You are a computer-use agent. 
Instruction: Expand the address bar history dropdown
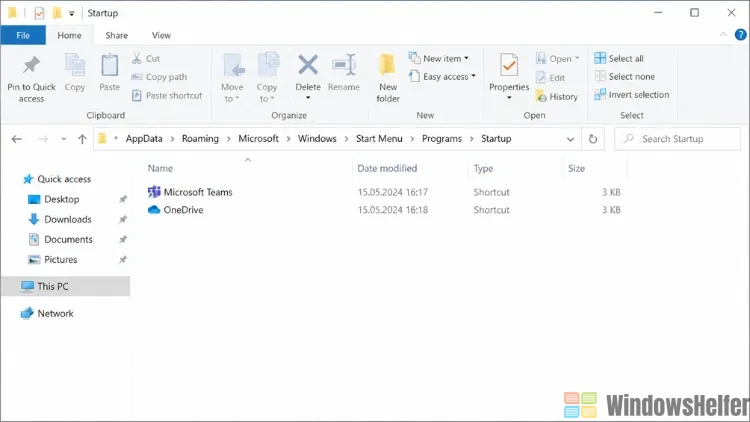[570, 139]
